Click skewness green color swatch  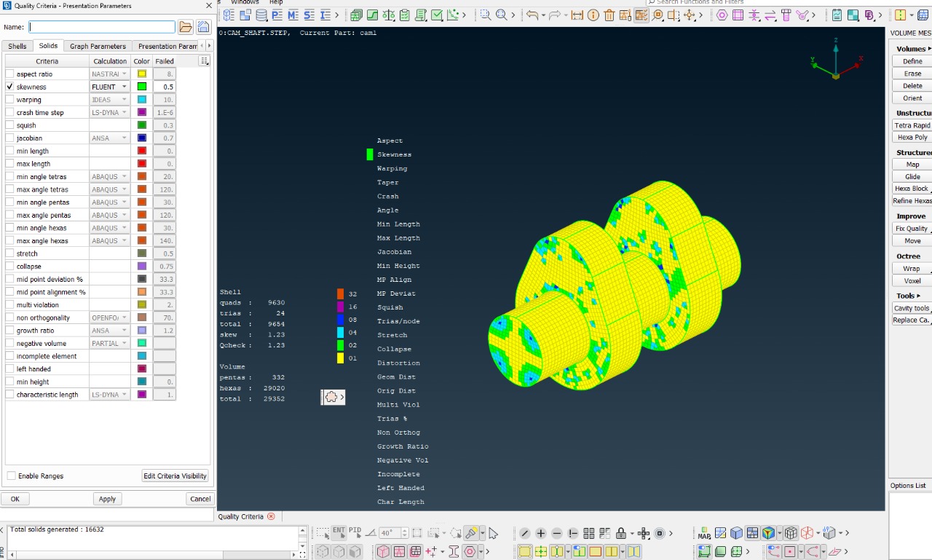point(142,87)
